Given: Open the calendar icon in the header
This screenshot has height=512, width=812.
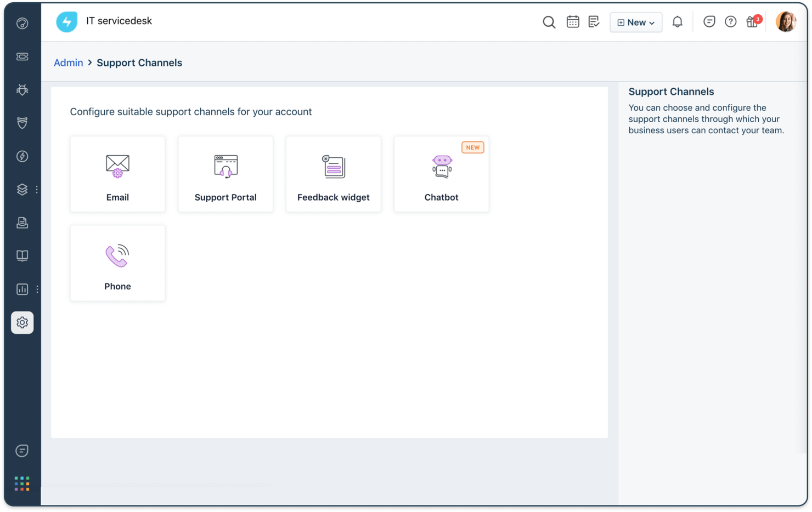Looking at the screenshot, I should pyautogui.click(x=573, y=21).
